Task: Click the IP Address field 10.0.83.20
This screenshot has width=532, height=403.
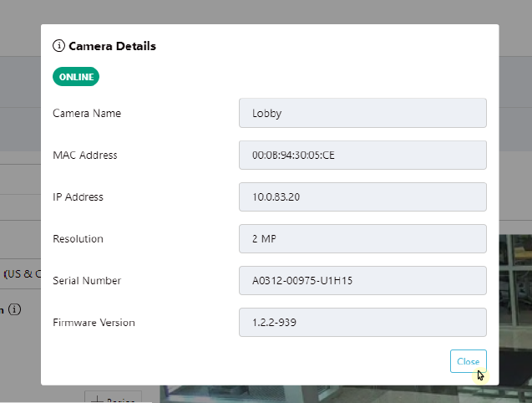Action: [x=362, y=196]
